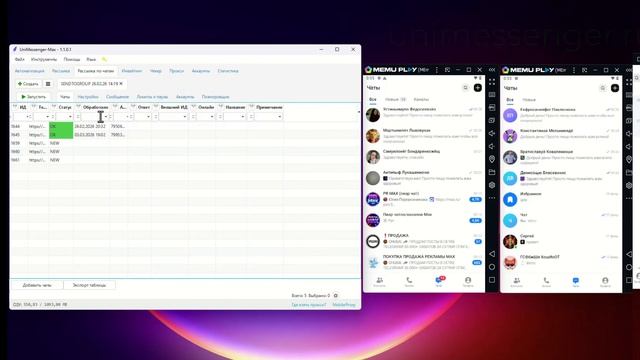The height and width of the screenshot is (360, 640).
Task: Open the Помощь menu
Action: 71,60
